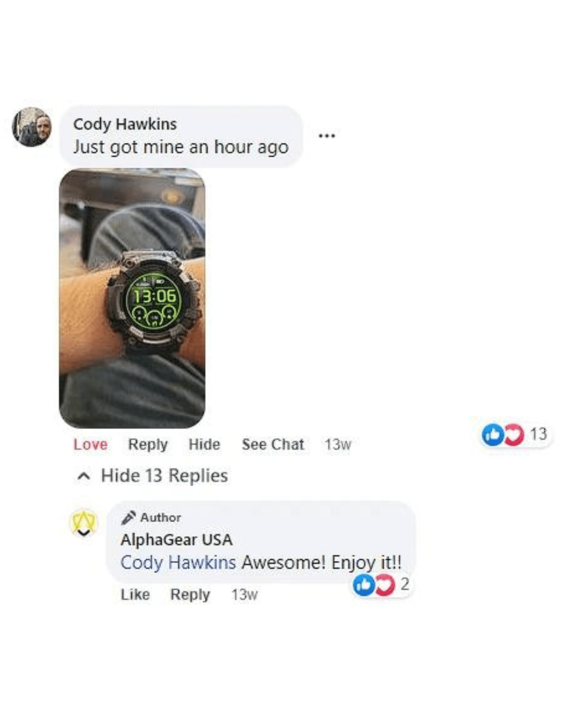This screenshot has height=706, width=588.
Task: Open the three-dot comment options menu
Action: click(327, 136)
